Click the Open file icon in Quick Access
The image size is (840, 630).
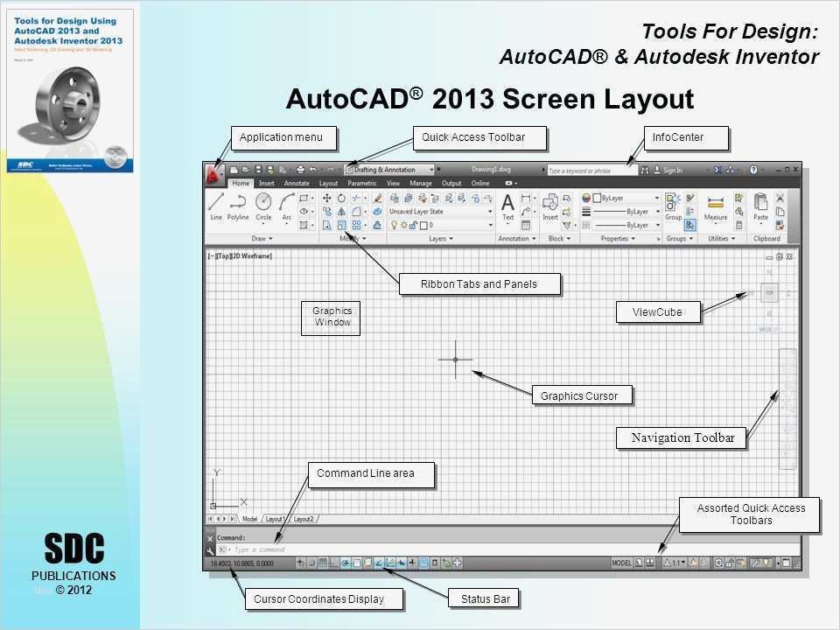tap(245, 170)
